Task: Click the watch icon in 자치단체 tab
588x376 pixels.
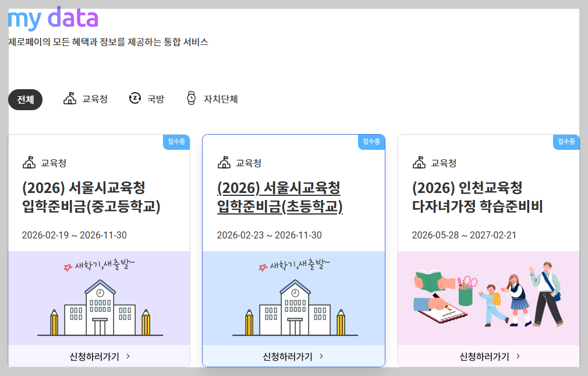Action: click(x=192, y=98)
